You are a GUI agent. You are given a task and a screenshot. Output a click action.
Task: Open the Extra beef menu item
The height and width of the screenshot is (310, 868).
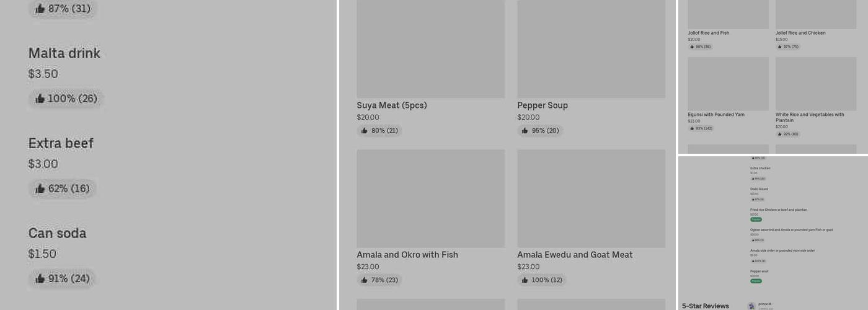(61, 143)
